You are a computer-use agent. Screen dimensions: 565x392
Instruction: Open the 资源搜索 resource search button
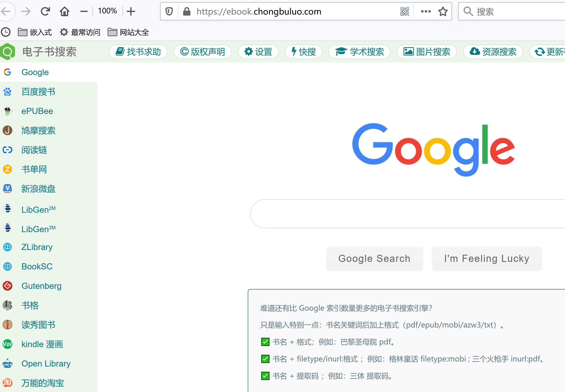[x=493, y=52]
